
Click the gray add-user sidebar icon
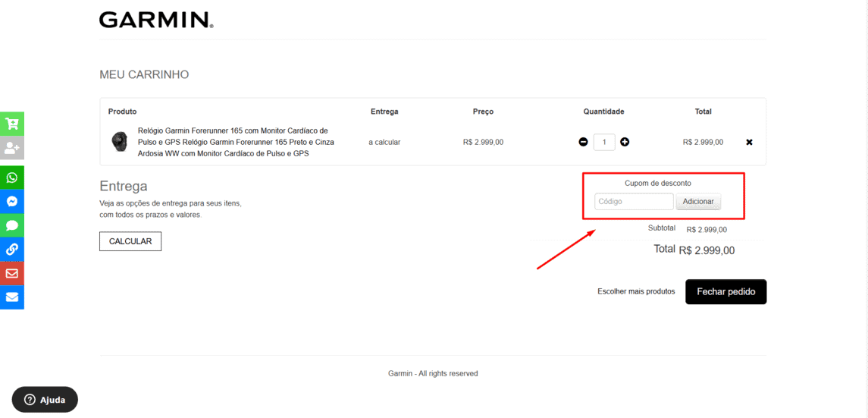[11, 148]
